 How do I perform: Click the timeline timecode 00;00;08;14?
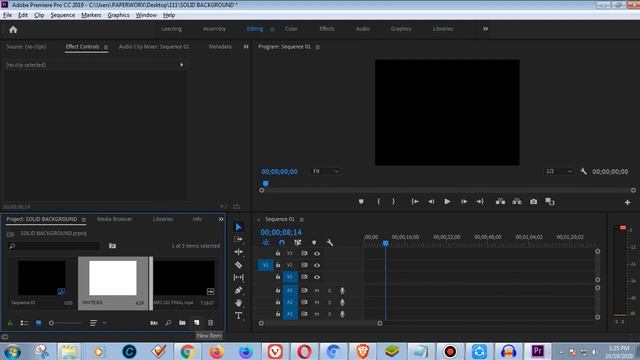point(281,232)
